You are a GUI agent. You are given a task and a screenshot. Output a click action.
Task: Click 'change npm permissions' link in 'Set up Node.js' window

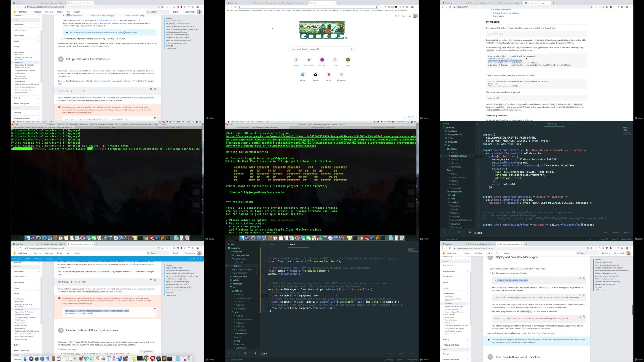point(144,98)
